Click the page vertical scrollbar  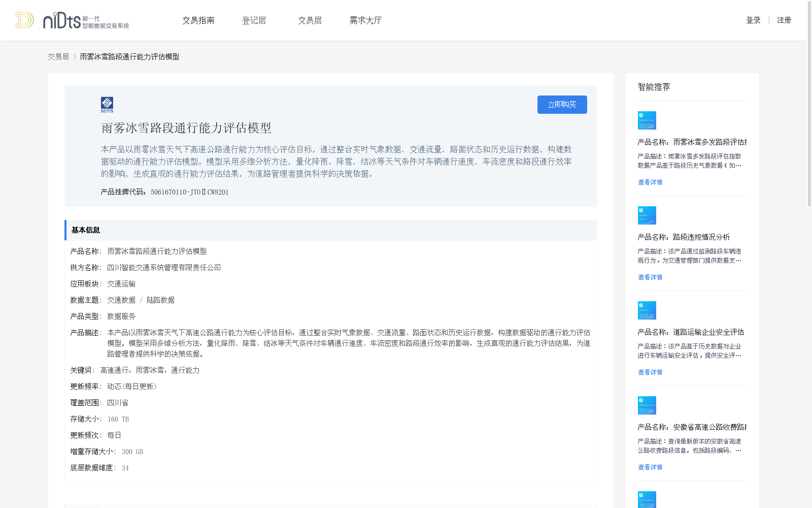pos(809,104)
